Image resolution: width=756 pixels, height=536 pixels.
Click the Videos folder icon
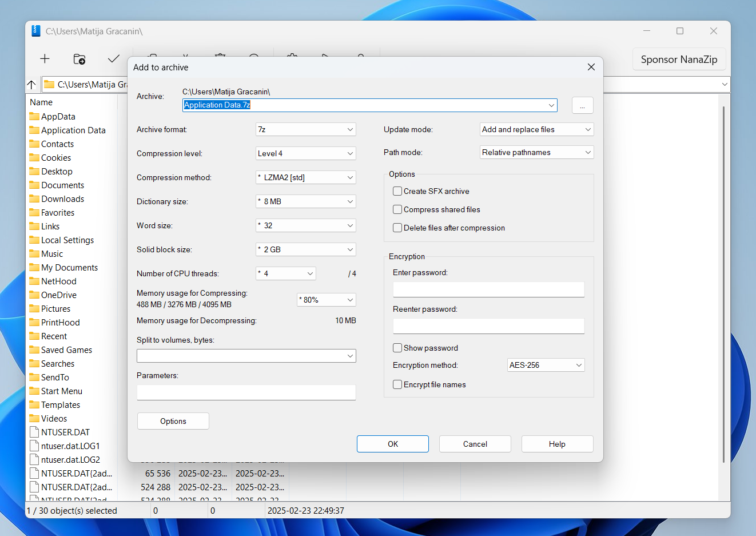tap(34, 418)
